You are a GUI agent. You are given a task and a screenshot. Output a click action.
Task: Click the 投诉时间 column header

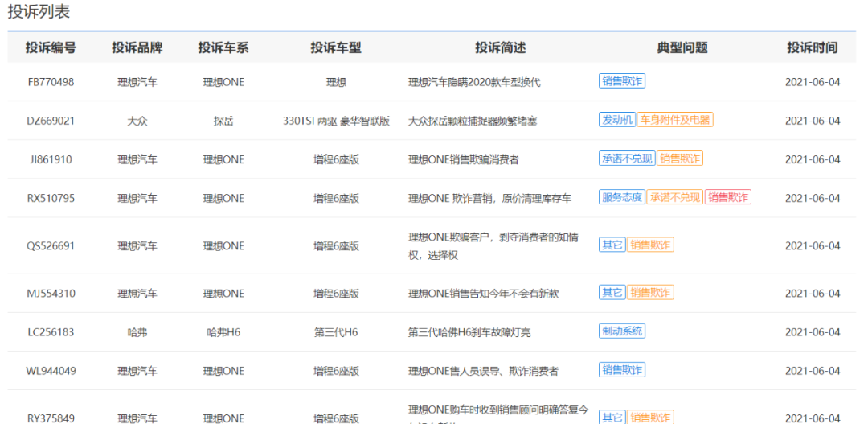click(812, 47)
